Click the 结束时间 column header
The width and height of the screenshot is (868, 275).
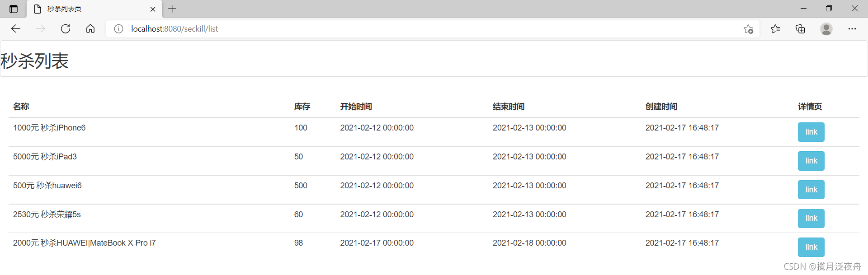[509, 107]
